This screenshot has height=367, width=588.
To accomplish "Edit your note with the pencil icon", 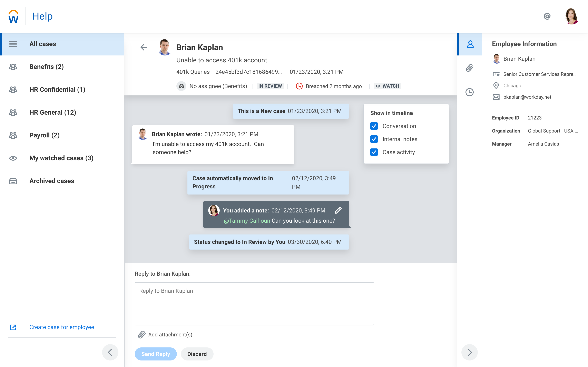I will click(x=339, y=210).
